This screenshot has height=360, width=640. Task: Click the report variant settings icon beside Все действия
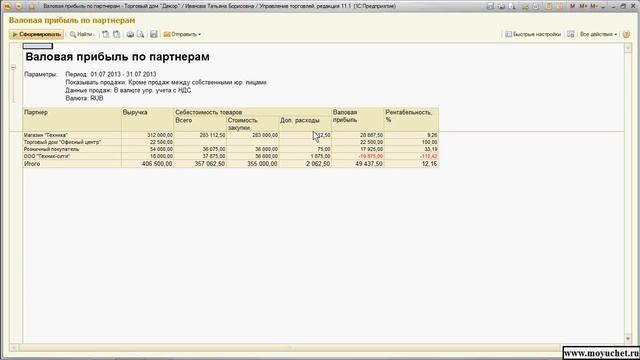point(571,34)
